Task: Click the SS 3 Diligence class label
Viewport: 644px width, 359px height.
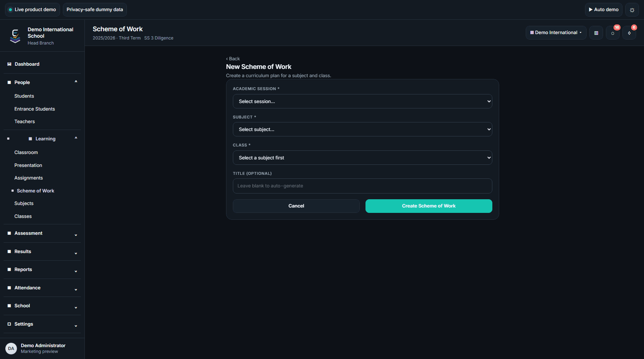Action: click(x=159, y=38)
